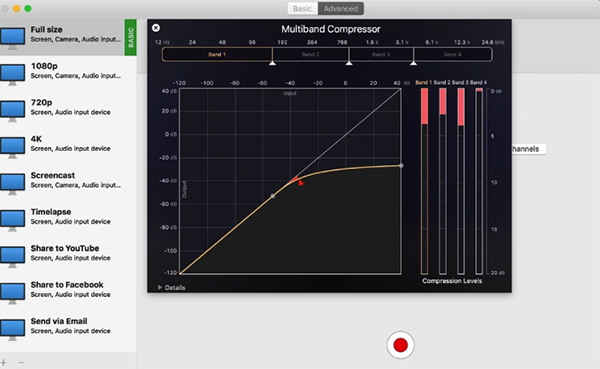Screen dimensions: 600x369
Task: Expand the Details disclosure triangle
Action: (160, 287)
